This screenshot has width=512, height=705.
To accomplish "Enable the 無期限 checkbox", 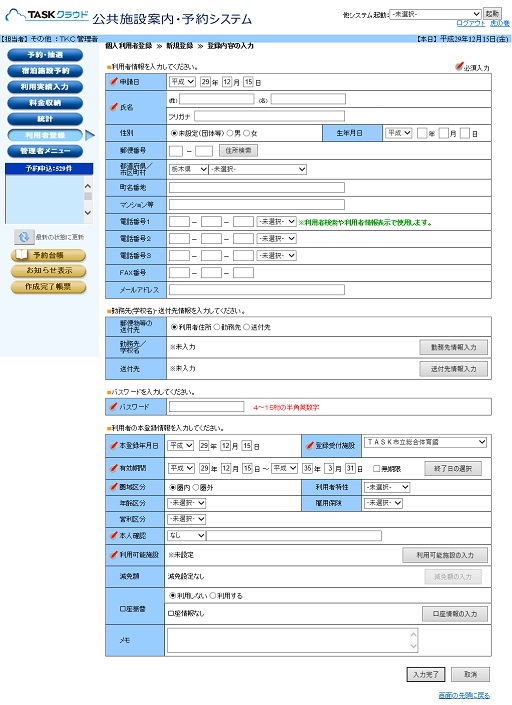I will tap(377, 469).
